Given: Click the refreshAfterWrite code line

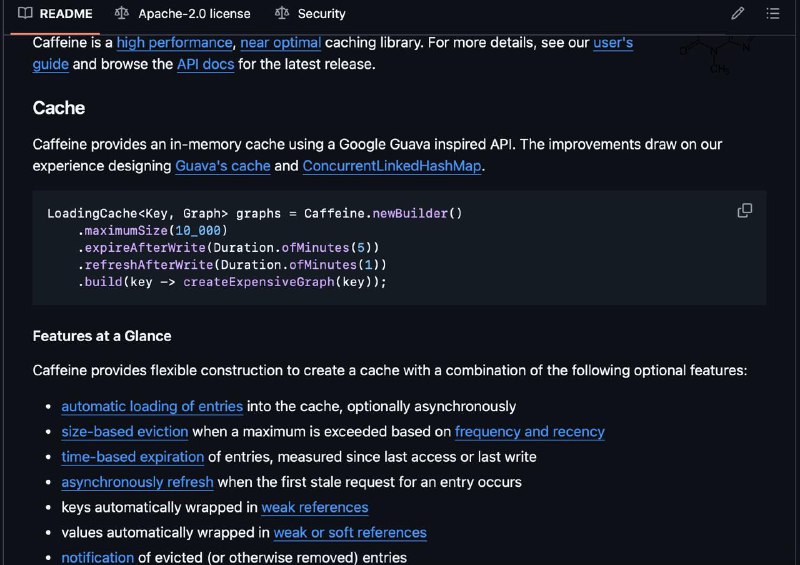Looking at the screenshot, I should coord(232,265).
